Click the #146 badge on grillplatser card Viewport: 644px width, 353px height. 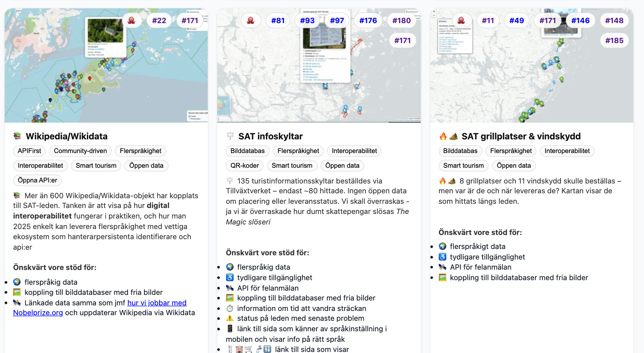click(580, 21)
